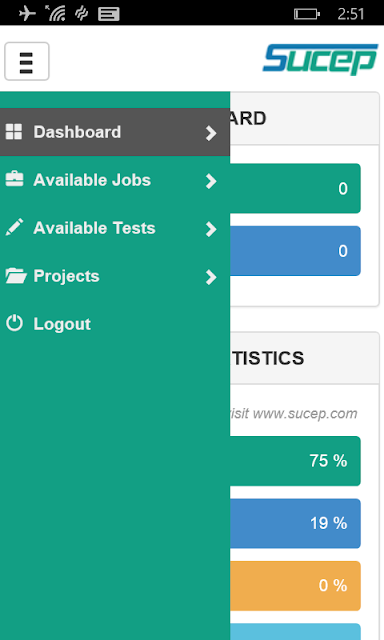The image size is (384, 640).
Task: Expand the Available Tests chevron arrow
Action: coord(211,229)
